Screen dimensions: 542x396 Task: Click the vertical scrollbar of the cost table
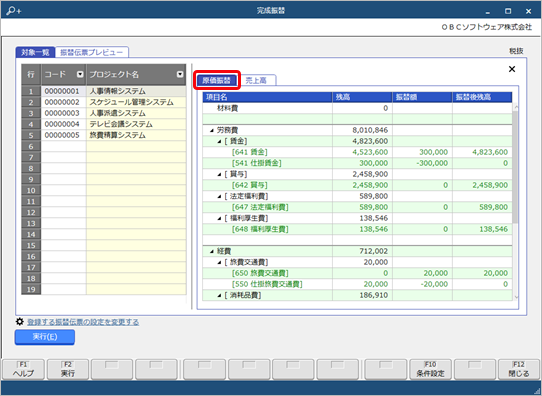coord(515,166)
